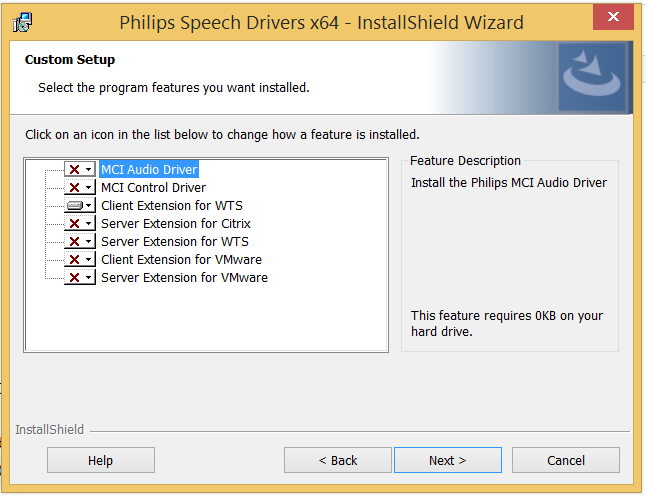Proceed with the Next button
This screenshot has width=646, height=496.
point(448,460)
